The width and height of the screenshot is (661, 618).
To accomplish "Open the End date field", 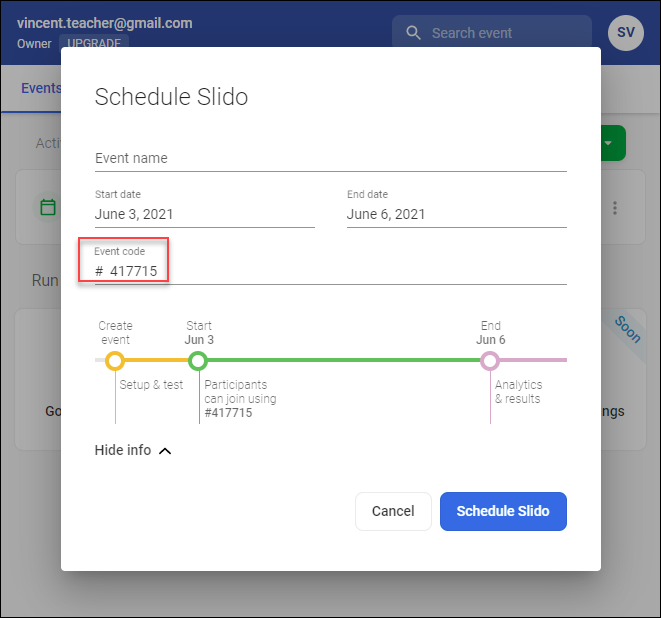I will click(x=456, y=214).
